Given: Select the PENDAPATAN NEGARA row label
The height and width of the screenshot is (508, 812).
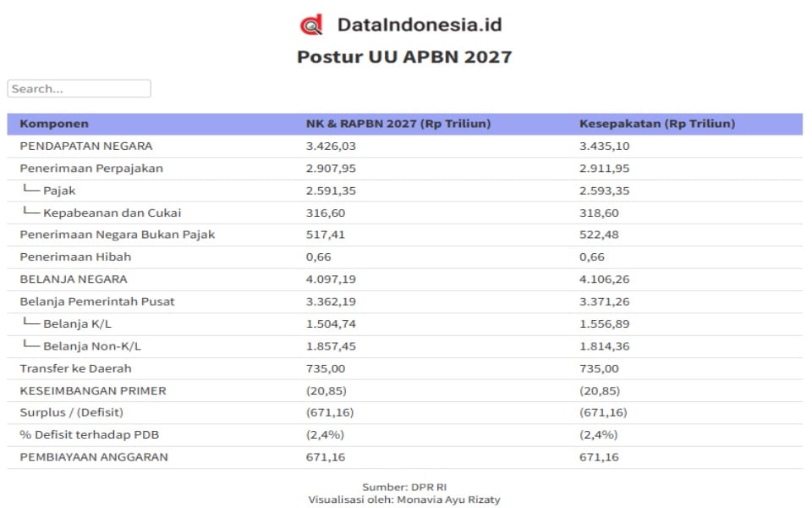Looking at the screenshot, I should pos(86,146).
